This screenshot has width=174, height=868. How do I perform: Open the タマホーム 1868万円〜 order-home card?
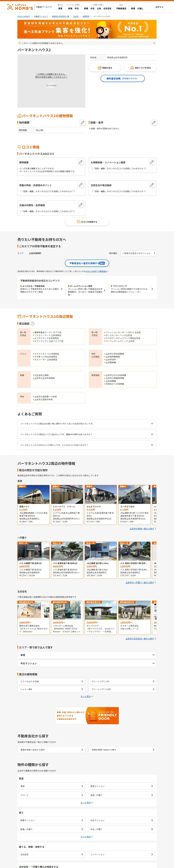point(134,618)
